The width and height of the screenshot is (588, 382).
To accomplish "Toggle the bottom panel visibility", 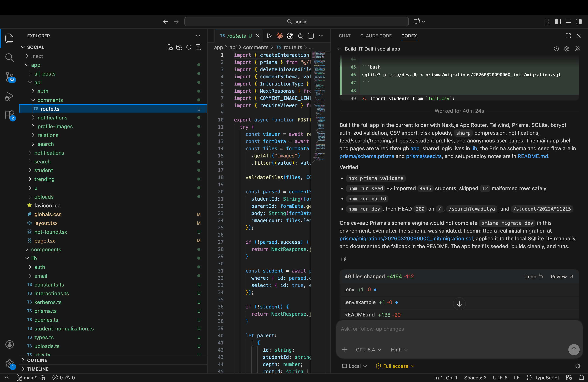I will click(568, 21).
